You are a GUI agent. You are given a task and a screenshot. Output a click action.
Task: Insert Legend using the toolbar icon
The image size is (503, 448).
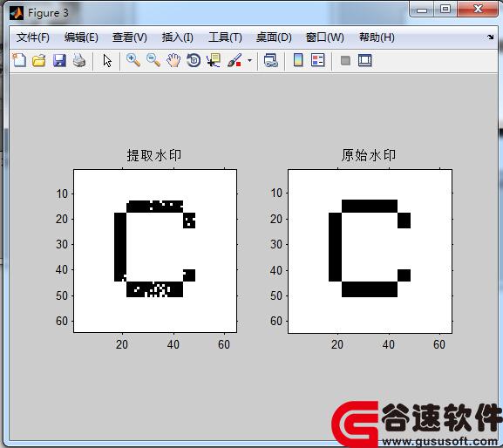(318, 60)
